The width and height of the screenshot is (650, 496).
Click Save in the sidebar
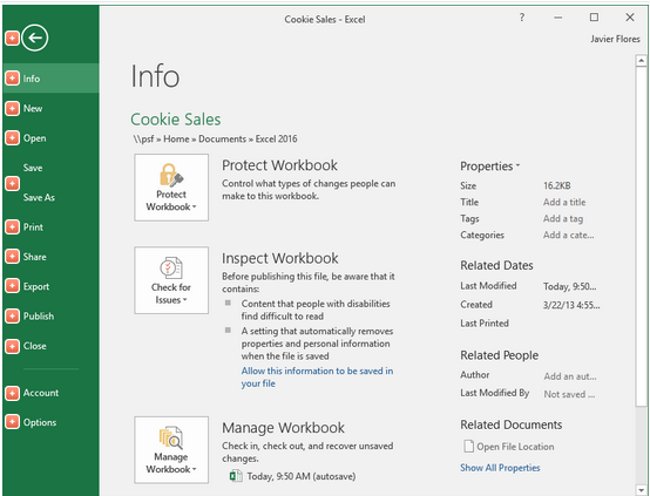(x=33, y=168)
